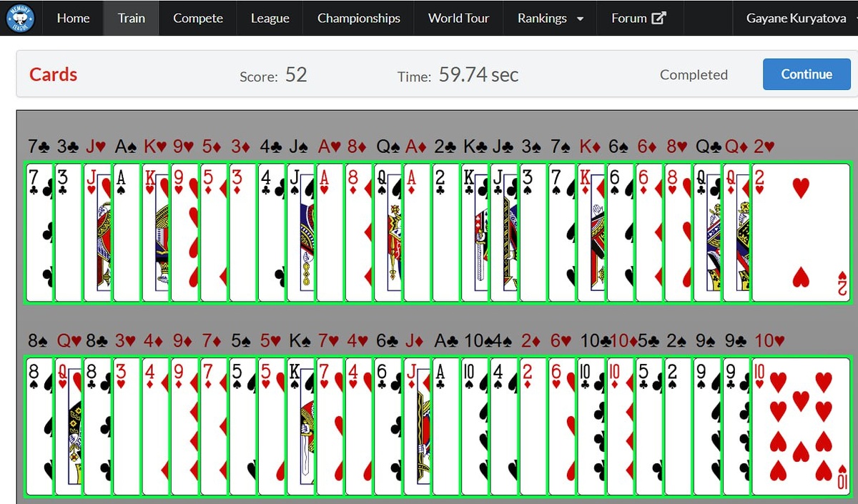Select the 9 of hearts card

point(184,232)
